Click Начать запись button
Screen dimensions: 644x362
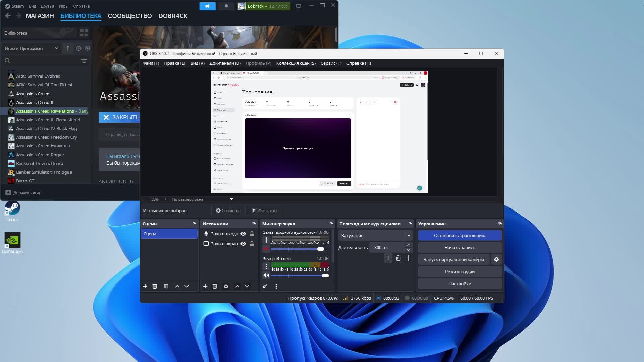coord(460,247)
